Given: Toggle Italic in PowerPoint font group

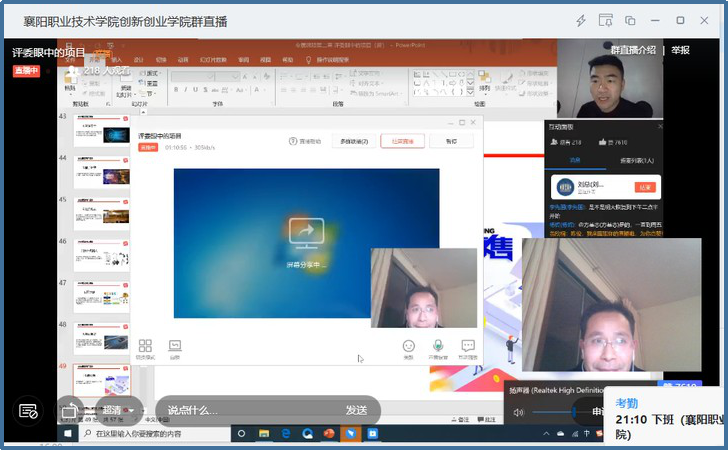Looking at the screenshot, I should [186, 90].
